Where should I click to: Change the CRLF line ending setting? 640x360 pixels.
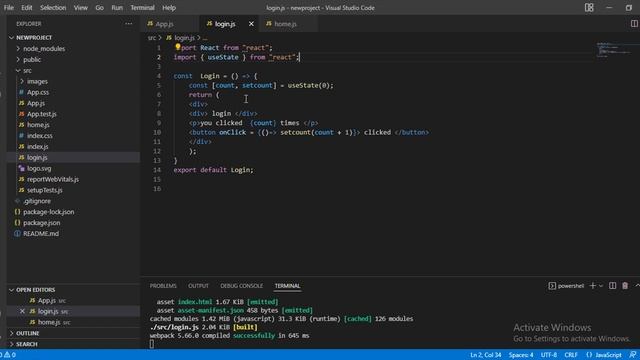[x=571, y=355]
